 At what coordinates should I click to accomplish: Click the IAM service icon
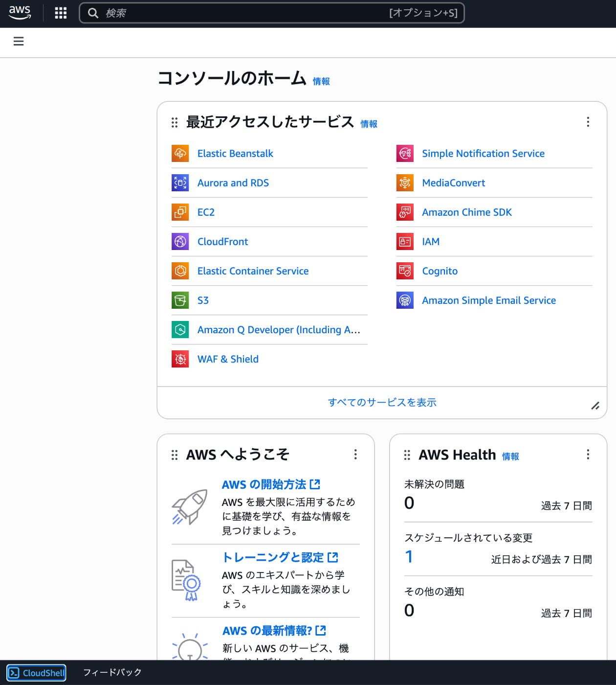[405, 242]
